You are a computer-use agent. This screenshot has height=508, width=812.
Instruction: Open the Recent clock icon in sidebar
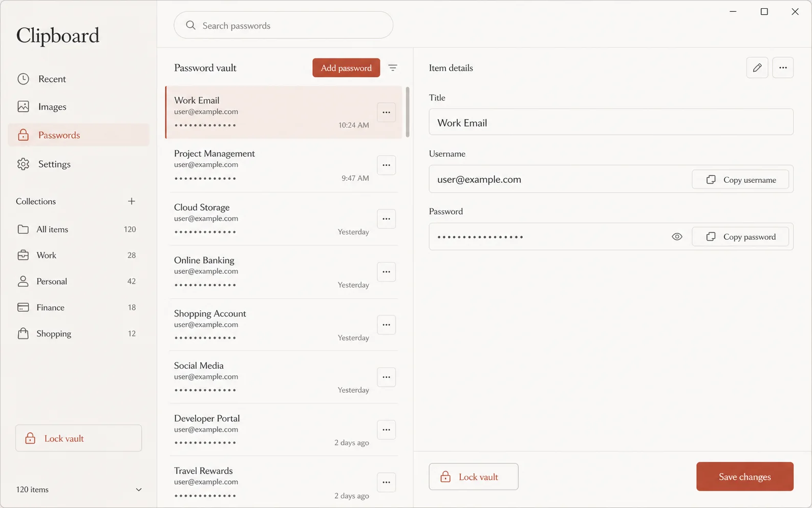pos(23,79)
